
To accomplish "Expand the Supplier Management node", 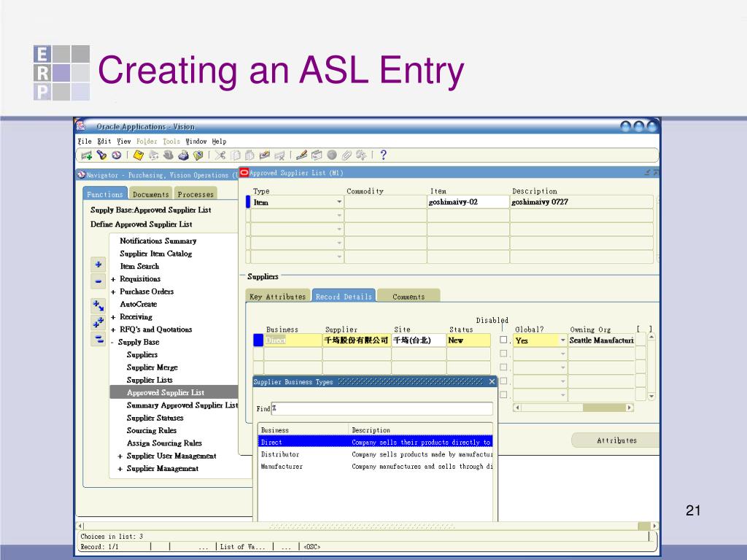I will [x=120, y=469].
